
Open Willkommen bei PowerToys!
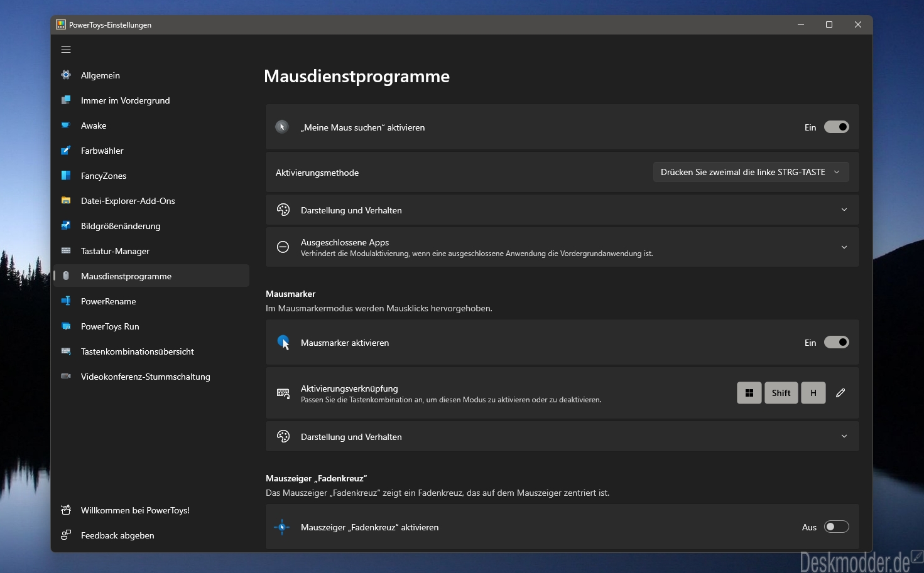(x=151, y=510)
